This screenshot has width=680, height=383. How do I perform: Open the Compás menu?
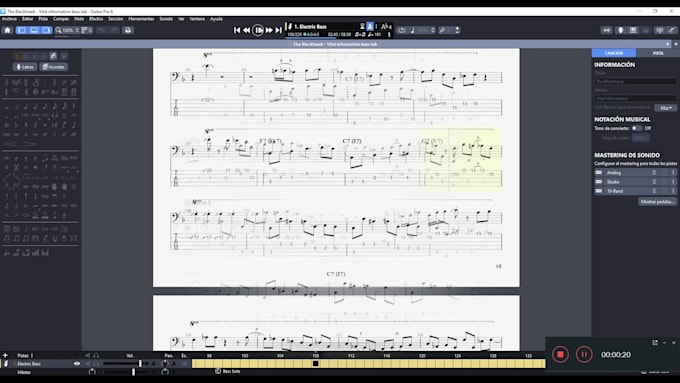61,19
